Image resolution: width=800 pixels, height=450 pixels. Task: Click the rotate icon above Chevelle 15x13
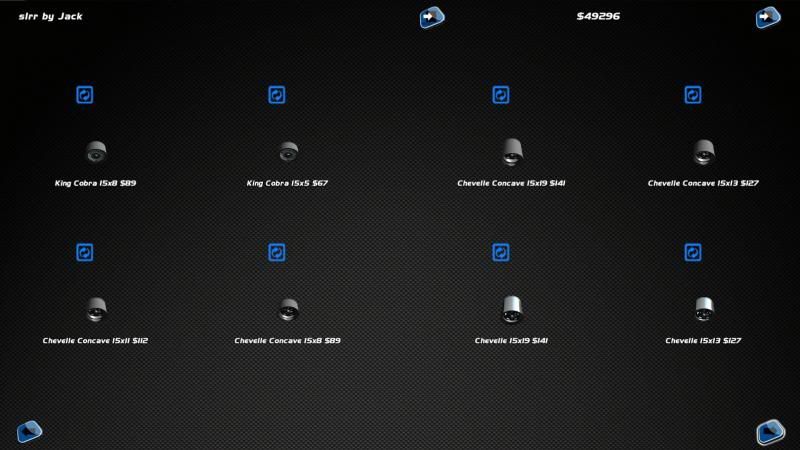[x=692, y=253]
